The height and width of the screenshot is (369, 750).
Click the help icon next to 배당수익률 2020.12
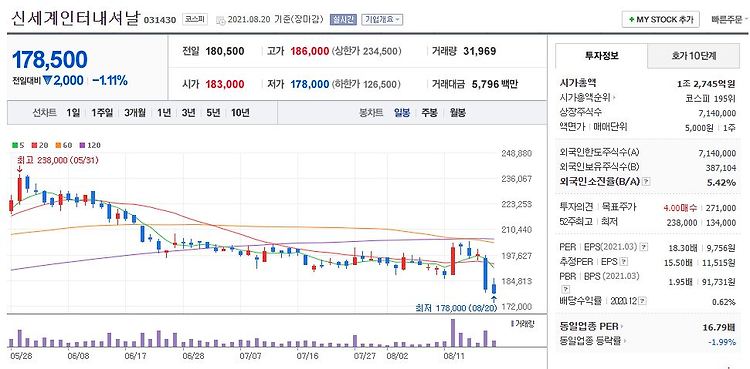point(643,302)
